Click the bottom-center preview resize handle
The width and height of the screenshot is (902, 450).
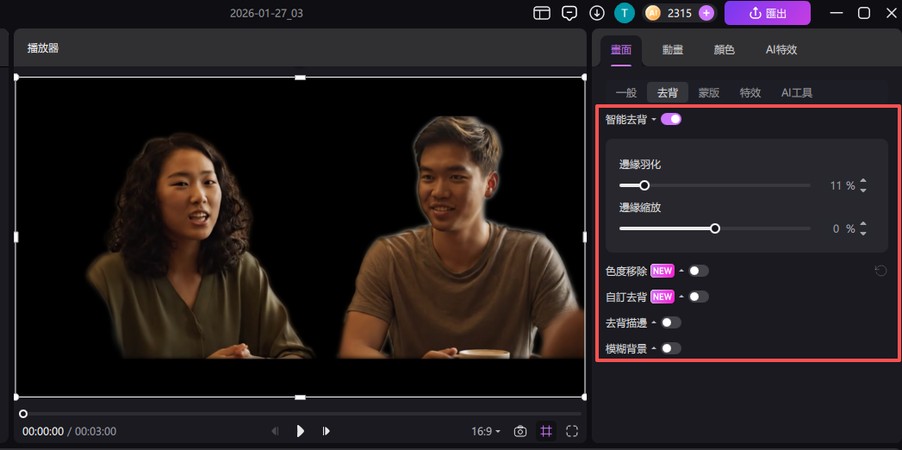click(x=300, y=397)
